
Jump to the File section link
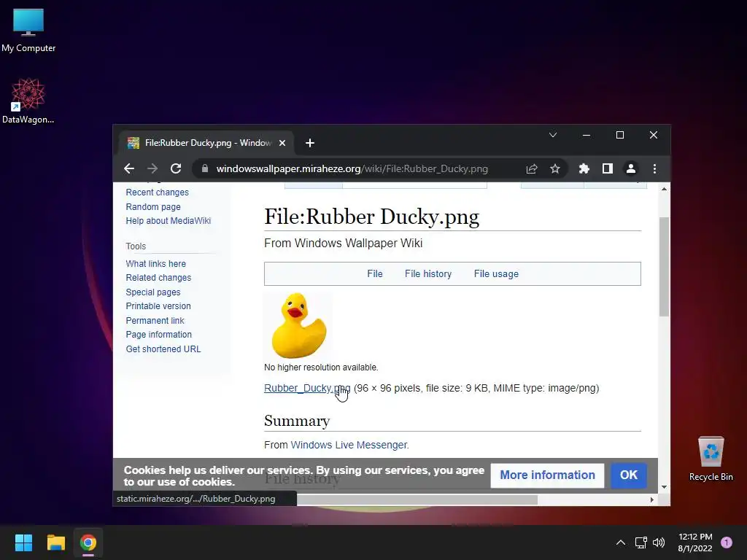click(374, 274)
